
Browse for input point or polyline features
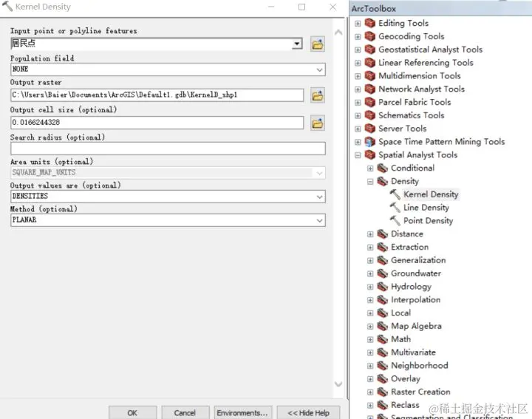click(x=318, y=44)
